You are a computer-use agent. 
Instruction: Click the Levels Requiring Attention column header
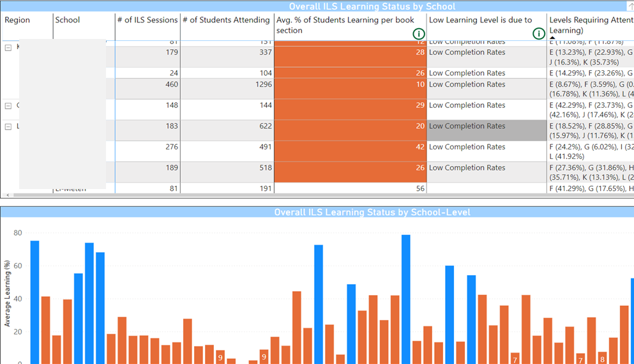pos(591,25)
